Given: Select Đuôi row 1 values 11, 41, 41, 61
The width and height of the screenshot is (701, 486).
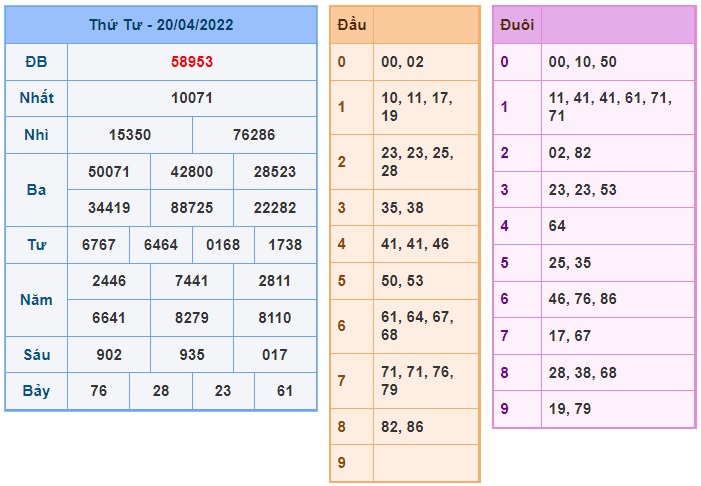Looking at the screenshot, I should (x=610, y=107).
